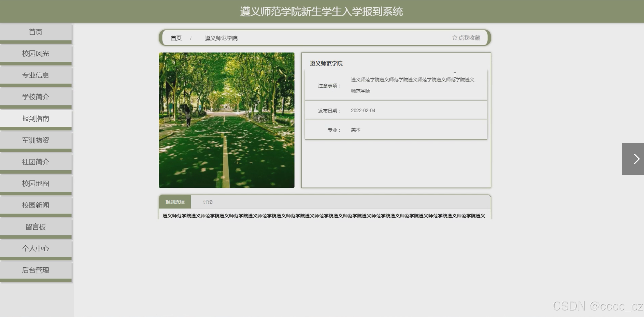Viewport: 644px width, 317px height.
Task: Open 军训物资 in the sidebar
Action: (x=36, y=140)
